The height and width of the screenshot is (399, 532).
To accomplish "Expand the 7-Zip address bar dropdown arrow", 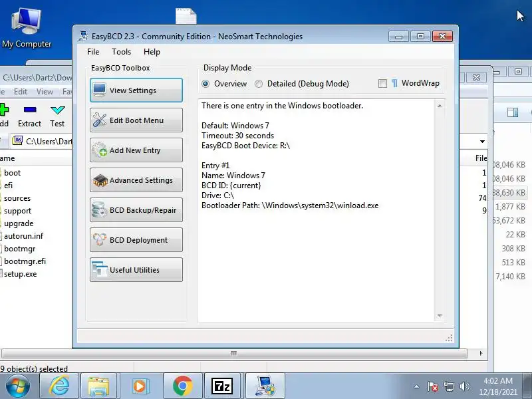I will pyautogui.click(x=482, y=141).
